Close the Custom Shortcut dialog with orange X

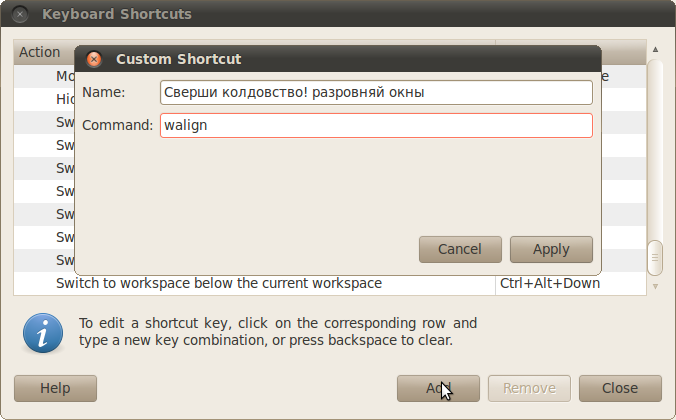click(94, 59)
